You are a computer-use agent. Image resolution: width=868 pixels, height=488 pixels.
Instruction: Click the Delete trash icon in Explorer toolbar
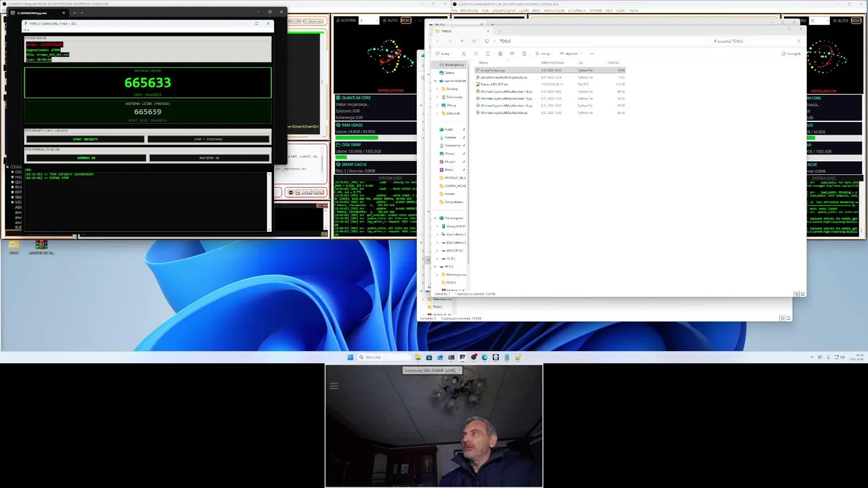[524, 54]
